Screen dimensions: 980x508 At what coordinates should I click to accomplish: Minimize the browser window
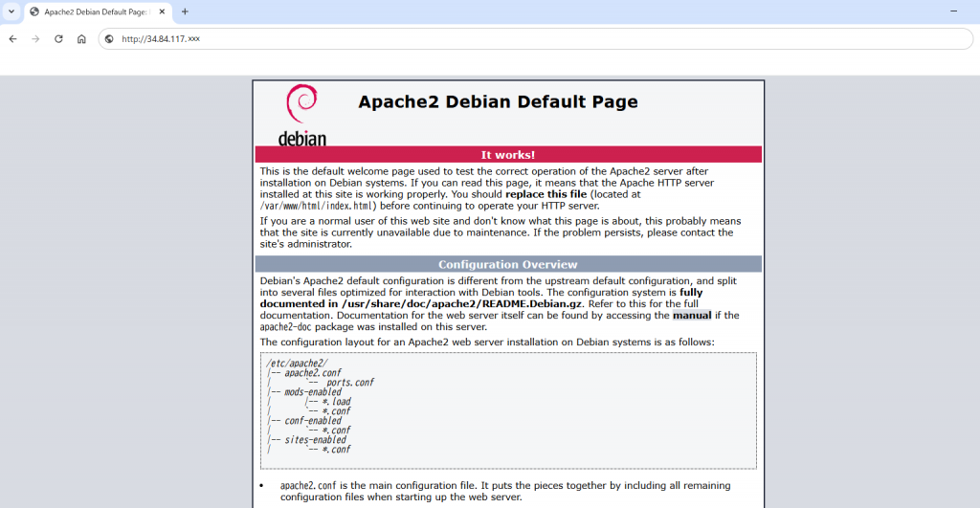tap(954, 11)
